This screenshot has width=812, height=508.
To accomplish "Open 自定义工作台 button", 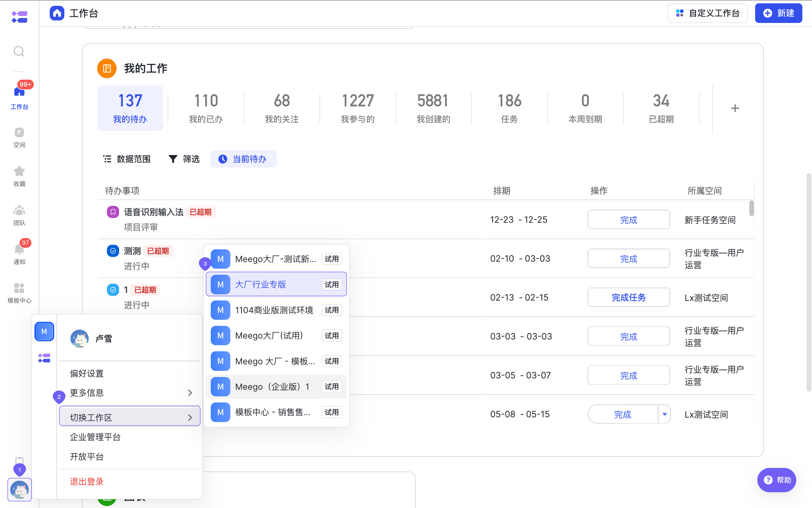I will pyautogui.click(x=707, y=13).
